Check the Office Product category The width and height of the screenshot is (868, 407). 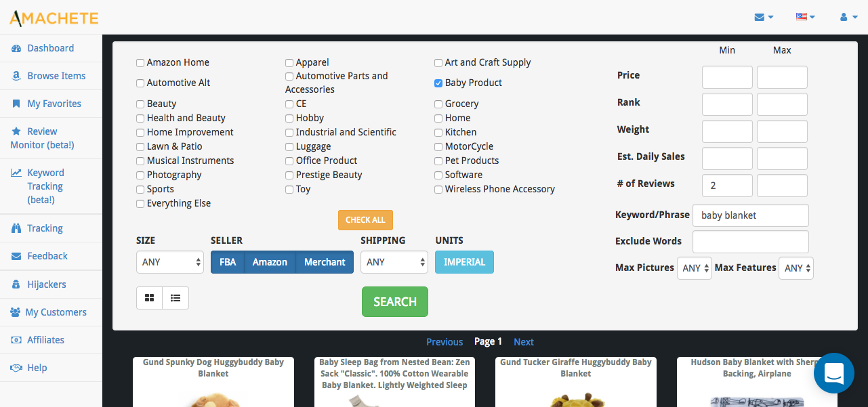click(289, 161)
